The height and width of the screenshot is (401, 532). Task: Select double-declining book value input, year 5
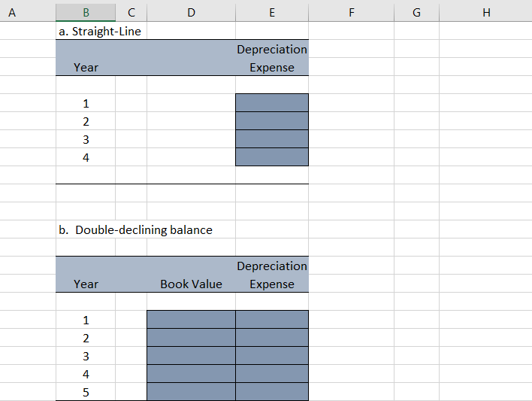[192, 391]
